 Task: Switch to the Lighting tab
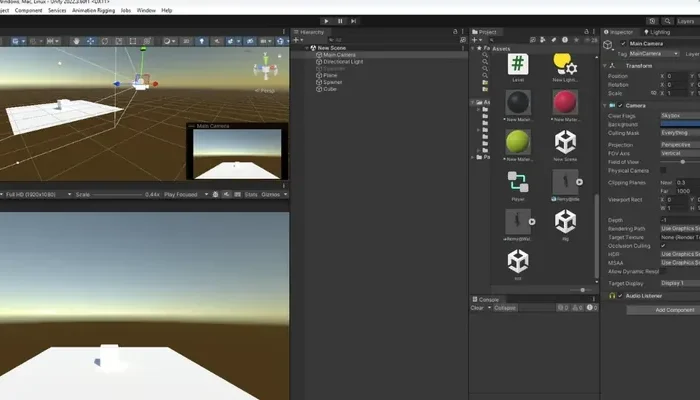[657, 32]
